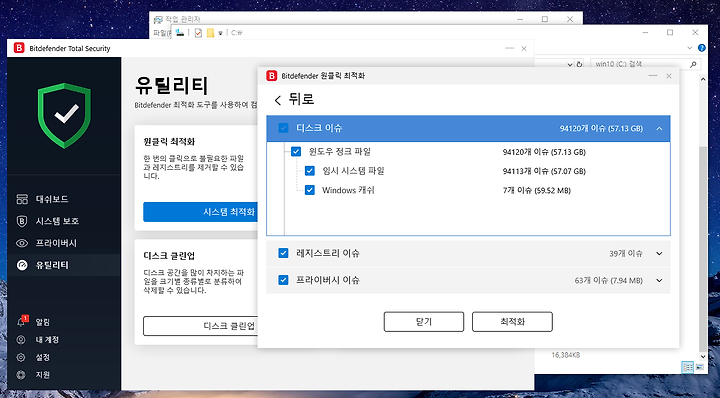Minimize the 원클릭 최적화 dialog
This screenshot has height=398, width=720.
pyautogui.click(x=652, y=76)
